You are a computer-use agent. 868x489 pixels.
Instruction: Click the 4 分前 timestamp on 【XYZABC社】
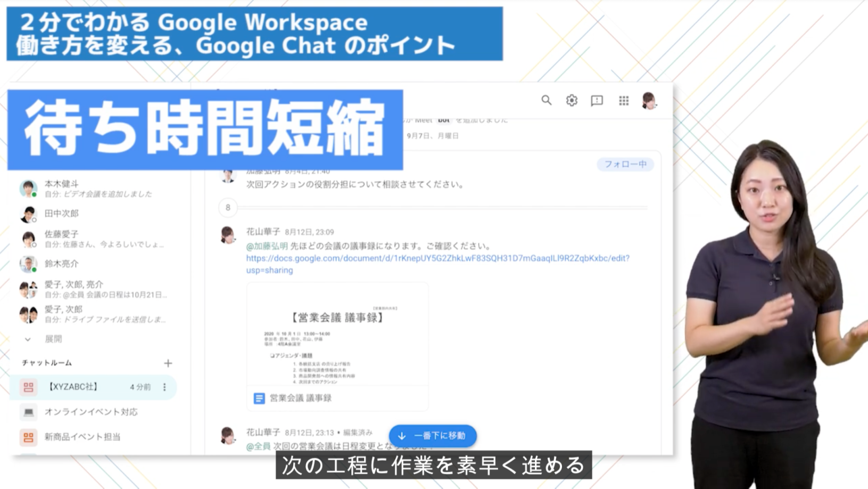click(140, 387)
